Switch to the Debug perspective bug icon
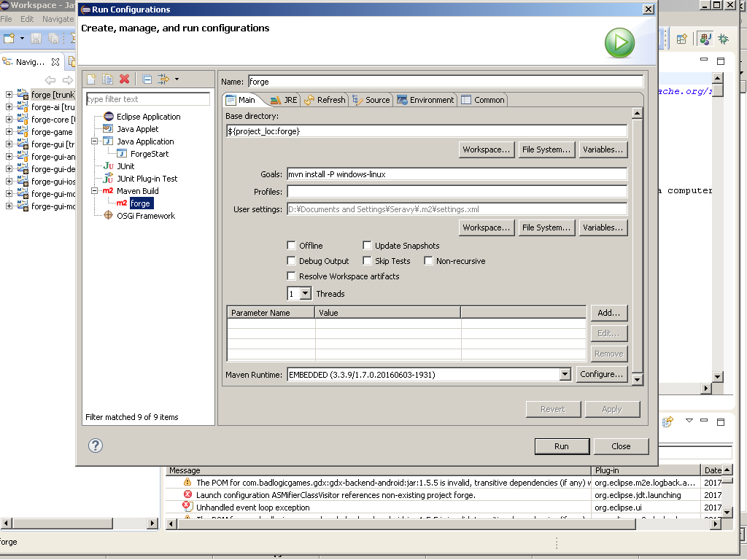Screen dimensions: 747x560 [x=723, y=39]
